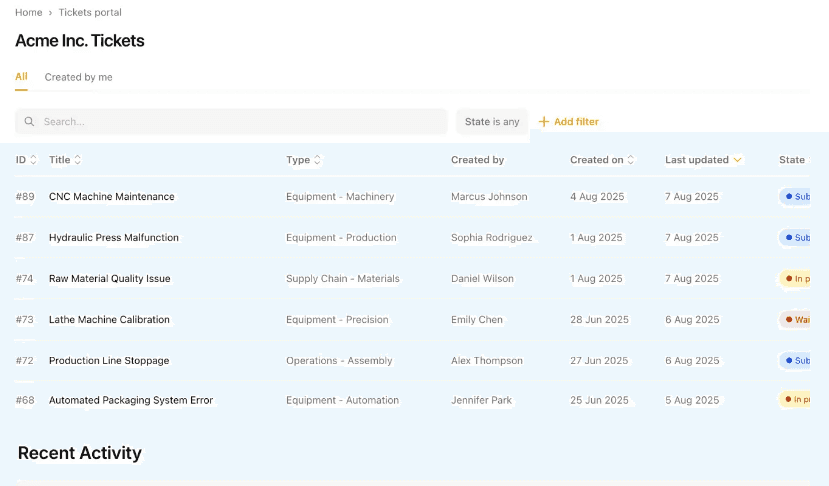
Task: Open Tickets portal breadcrumb link
Action: pyautogui.click(x=90, y=12)
